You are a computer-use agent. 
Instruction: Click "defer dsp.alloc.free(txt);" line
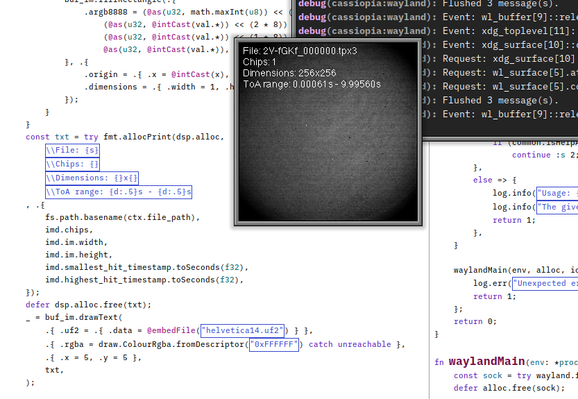pos(88,305)
